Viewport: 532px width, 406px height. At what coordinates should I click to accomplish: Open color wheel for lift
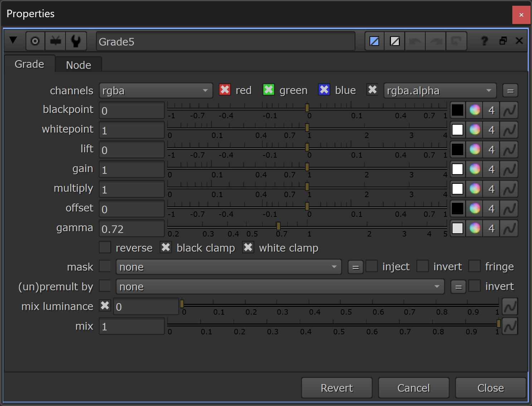475,149
